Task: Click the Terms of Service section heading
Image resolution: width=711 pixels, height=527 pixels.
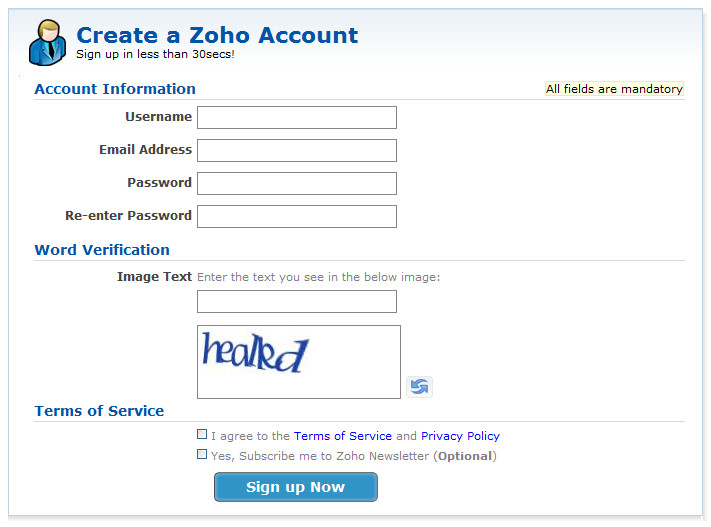Action: pyautogui.click(x=99, y=411)
